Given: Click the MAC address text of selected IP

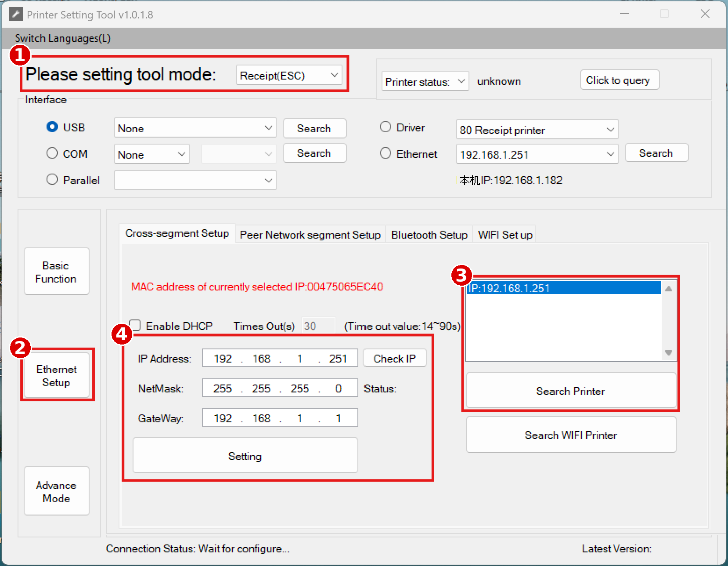Looking at the screenshot, I should pyautogui.click(x=257, y=287).
